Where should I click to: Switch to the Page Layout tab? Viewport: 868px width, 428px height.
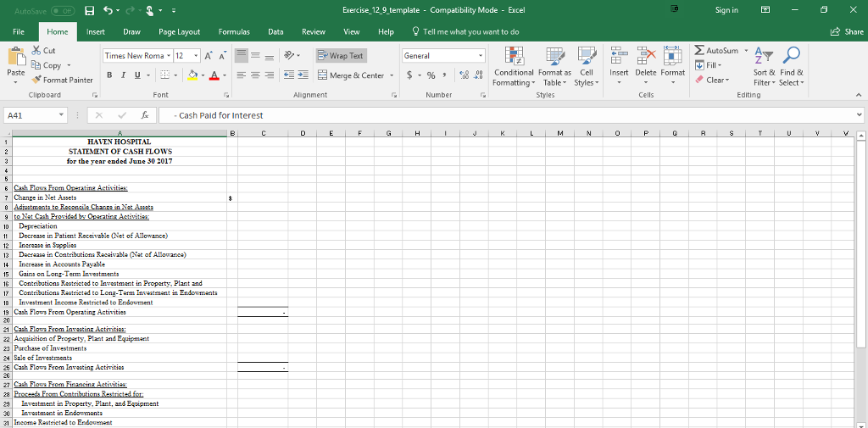pyautogui.click(x=180, y=32)
